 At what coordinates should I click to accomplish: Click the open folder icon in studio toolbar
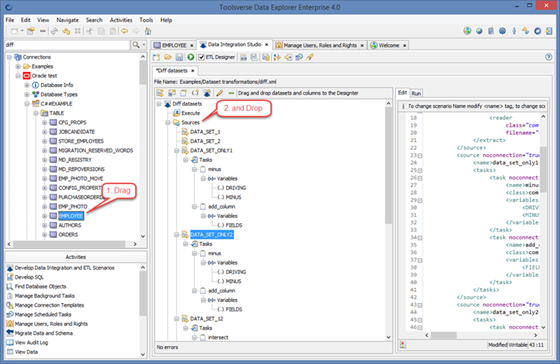coord(168,57)
